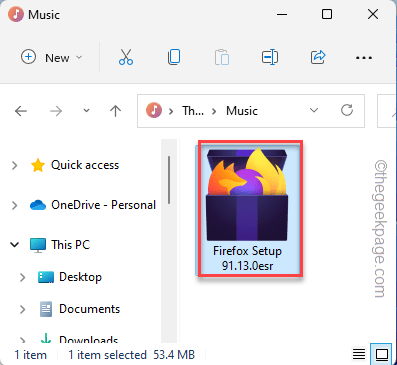The image size is (397, 365).
Task: Open the New item dropdown
Action: click(52, 57)
